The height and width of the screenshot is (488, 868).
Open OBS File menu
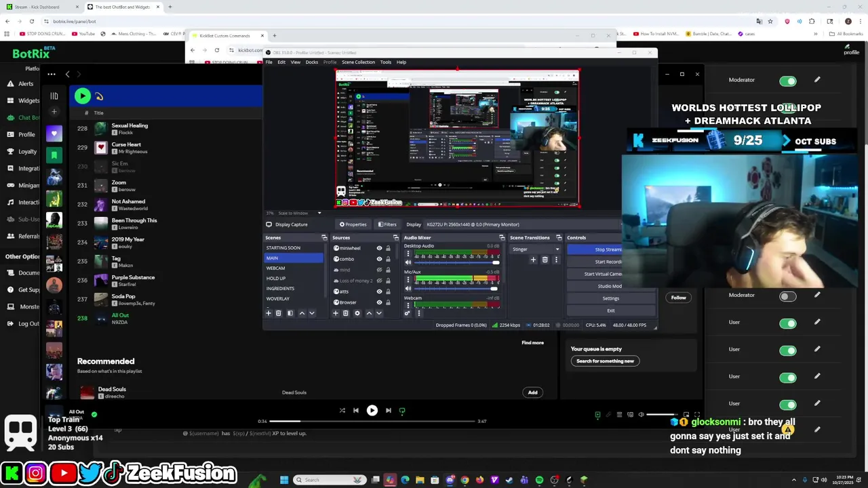coord(269,62)
